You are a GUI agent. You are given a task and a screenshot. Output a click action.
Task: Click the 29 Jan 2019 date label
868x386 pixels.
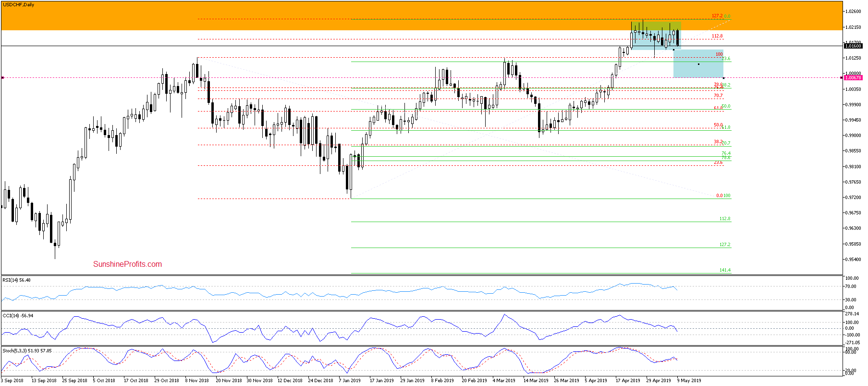pos(412,380)
